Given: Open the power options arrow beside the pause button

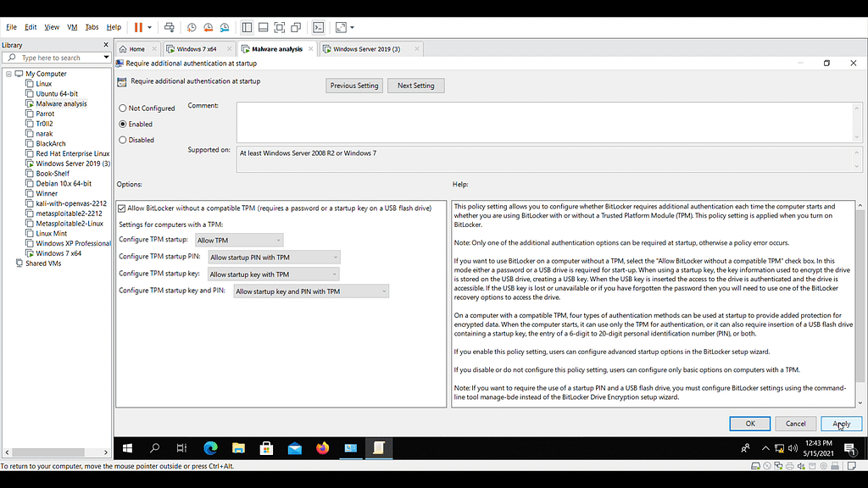Looking at the screenshot, I should [149, 27].
